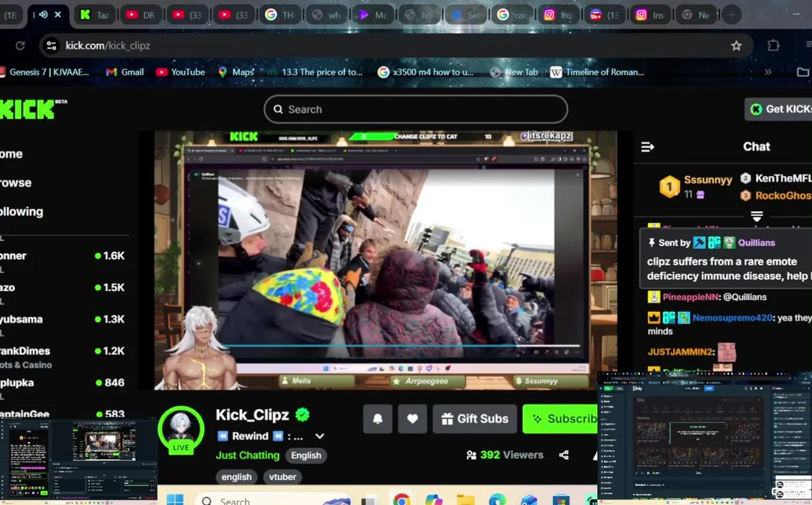
Task: Click the Gift Subs button
Action: click(475, 419)
